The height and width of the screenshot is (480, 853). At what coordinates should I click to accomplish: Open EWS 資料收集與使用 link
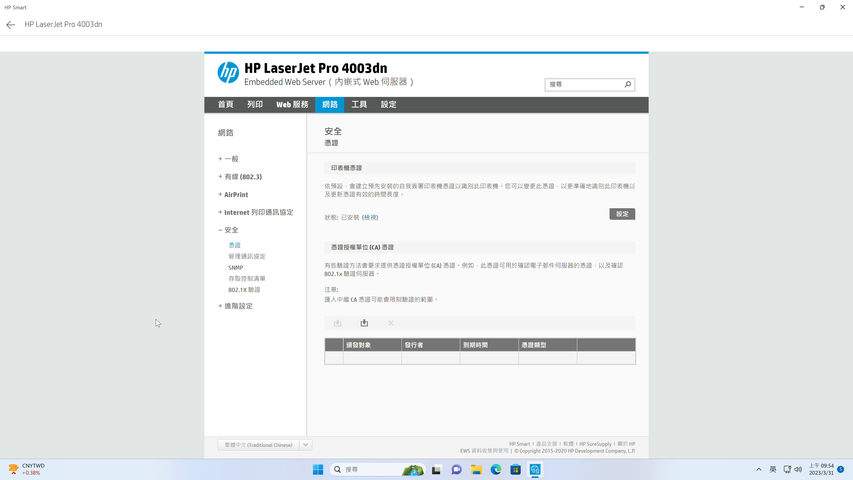pos(484,451)
